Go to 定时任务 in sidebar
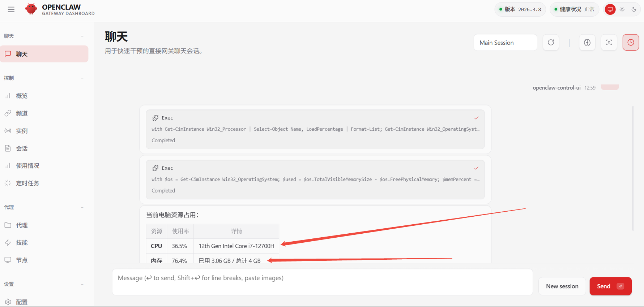The height and width of the screenshot is (307, 644). coord(27,183)
